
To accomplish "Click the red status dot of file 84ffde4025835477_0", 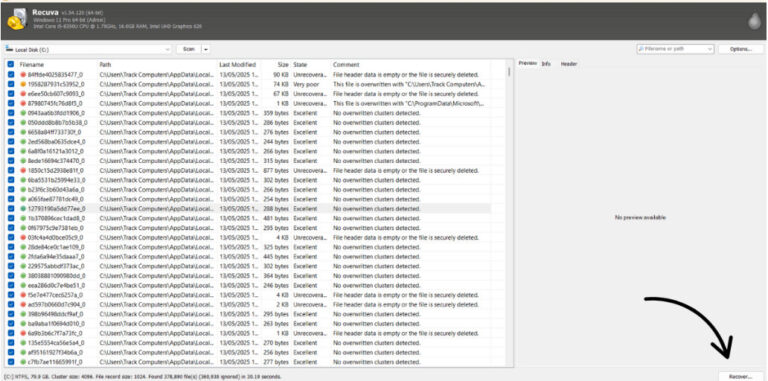I will click(x=23, y=74).
